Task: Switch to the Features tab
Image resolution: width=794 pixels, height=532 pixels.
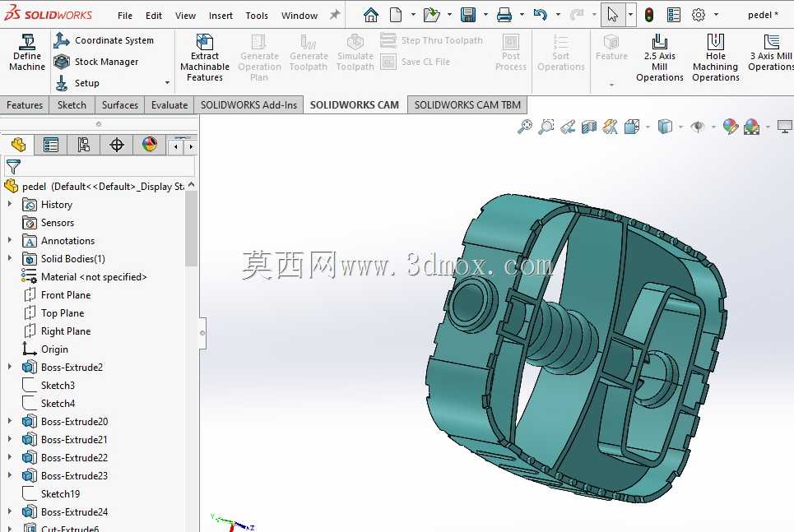Action: point(25,104)
